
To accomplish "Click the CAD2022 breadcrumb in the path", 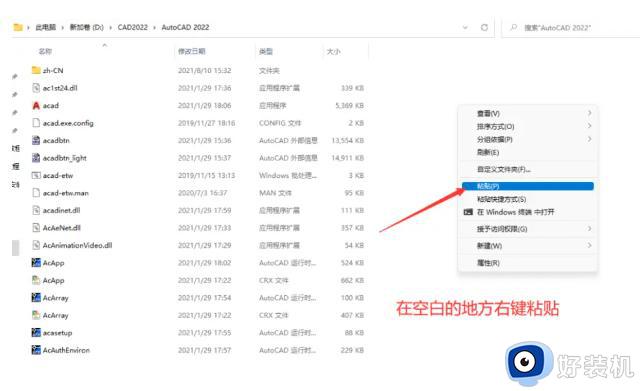I will click(133, 27).
